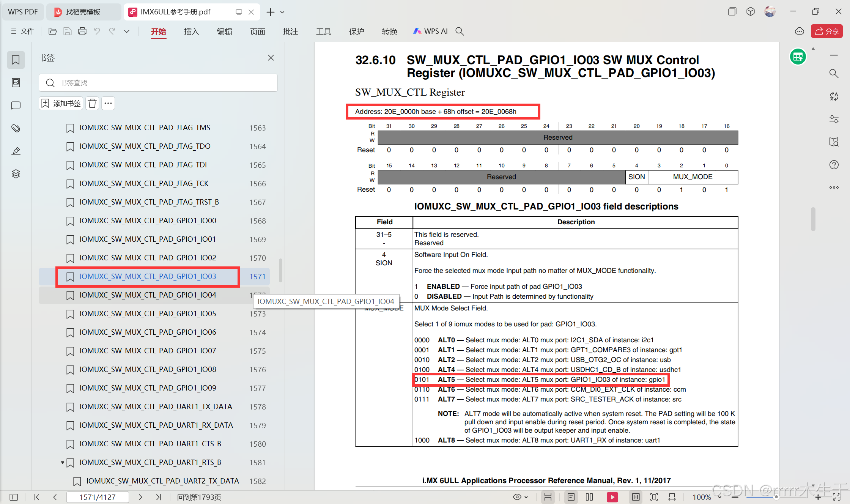
Task: Open the attachments paperclip panel
Action: pyautogui.click(x=16, y=128)
